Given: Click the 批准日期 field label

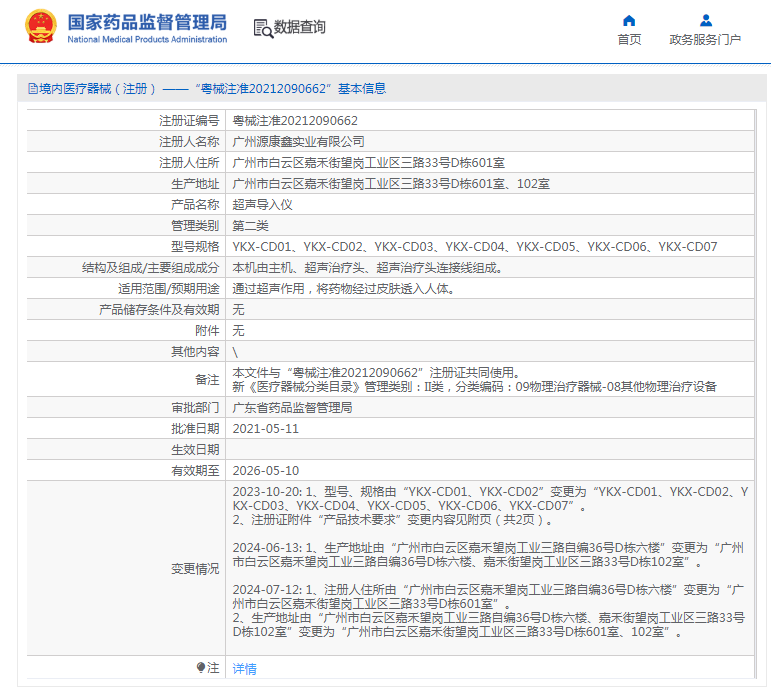Looking at the screenshot, I should pos(195,429).
